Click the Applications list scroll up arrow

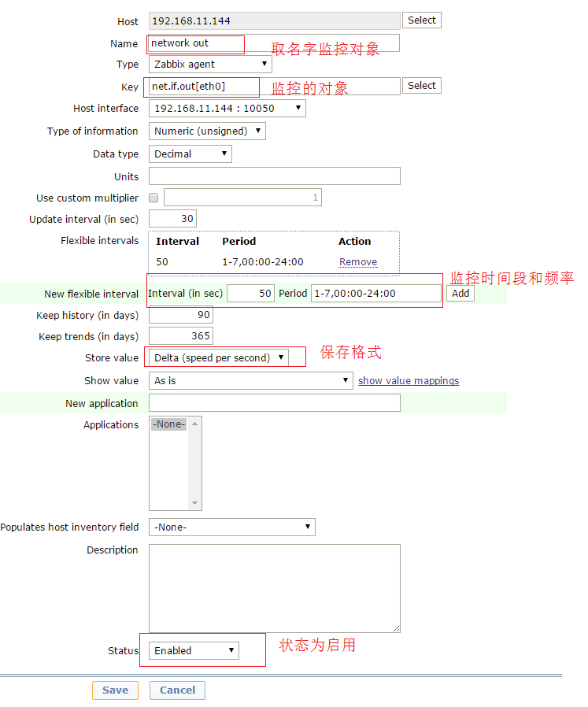(x=194, y=424)
